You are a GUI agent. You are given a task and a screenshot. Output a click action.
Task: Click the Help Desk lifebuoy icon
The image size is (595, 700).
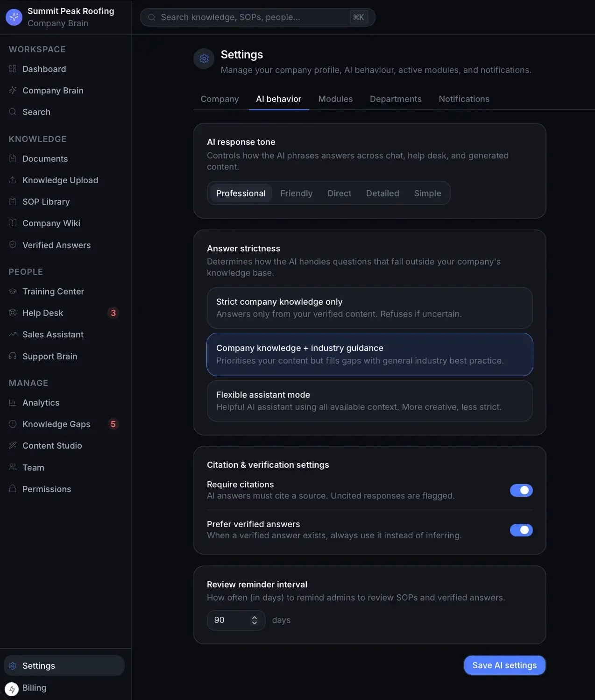13,313
